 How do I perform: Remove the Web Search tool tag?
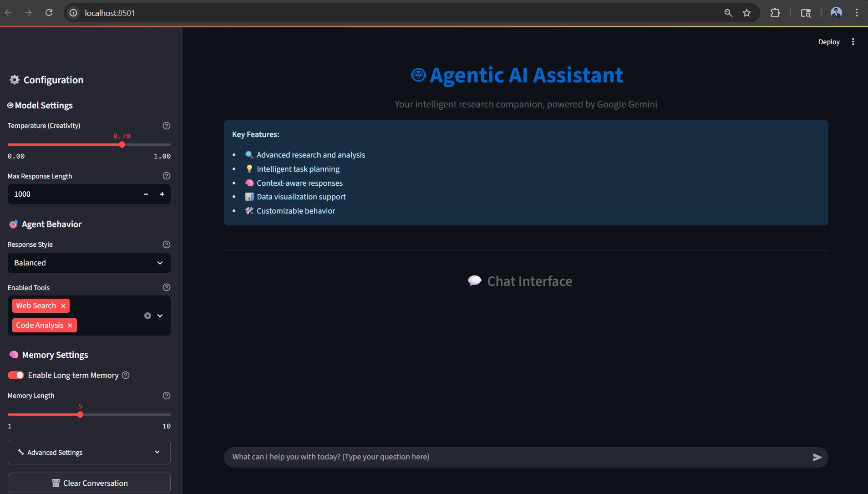(63, 306)
